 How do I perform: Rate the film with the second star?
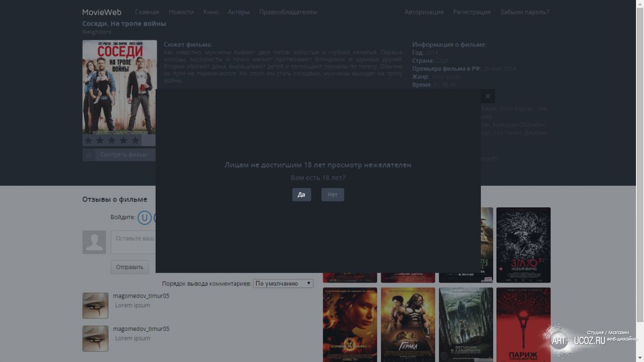tap(100, 140)
